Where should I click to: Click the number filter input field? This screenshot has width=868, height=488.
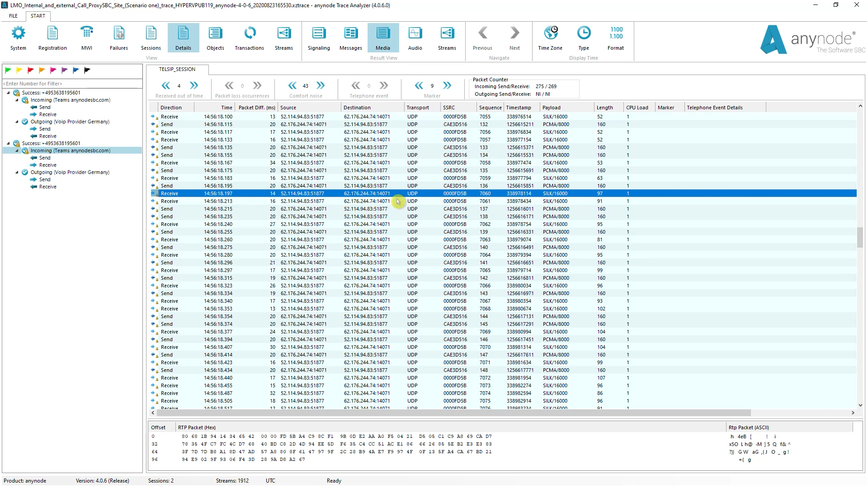72,84
